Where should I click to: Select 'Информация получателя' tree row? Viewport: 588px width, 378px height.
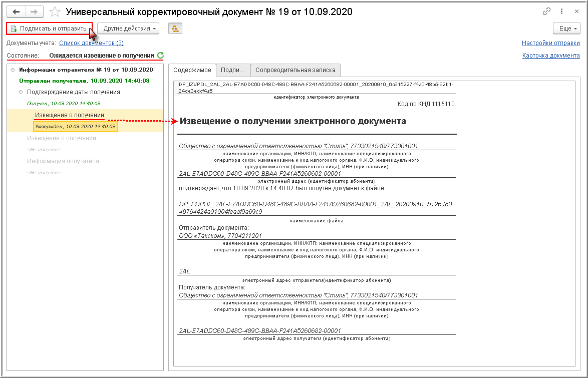coord(63,161)
